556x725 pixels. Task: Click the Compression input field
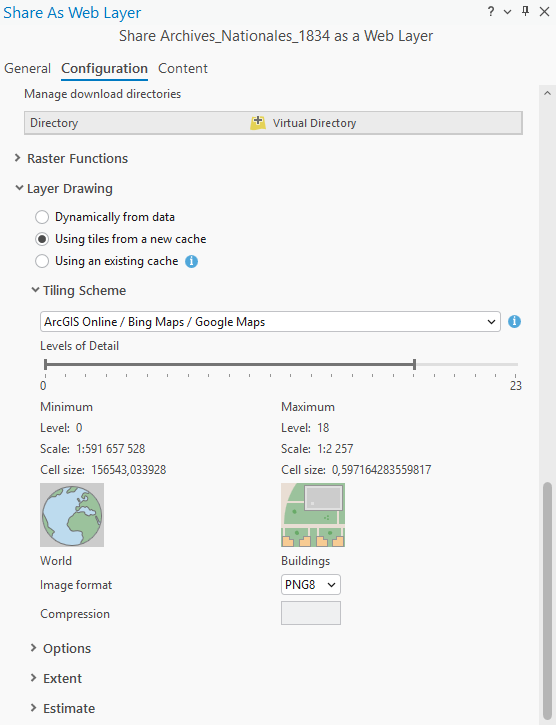[x=311, y=613]
